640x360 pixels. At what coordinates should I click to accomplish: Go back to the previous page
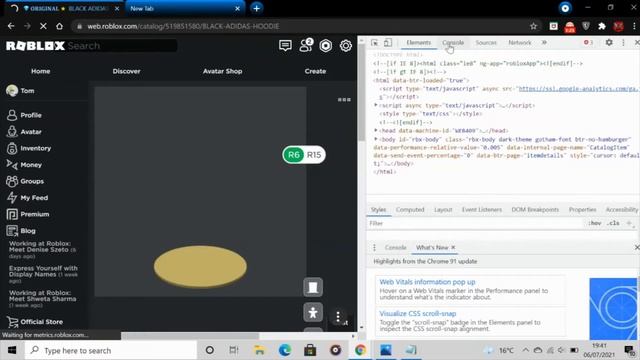(11, 26)
